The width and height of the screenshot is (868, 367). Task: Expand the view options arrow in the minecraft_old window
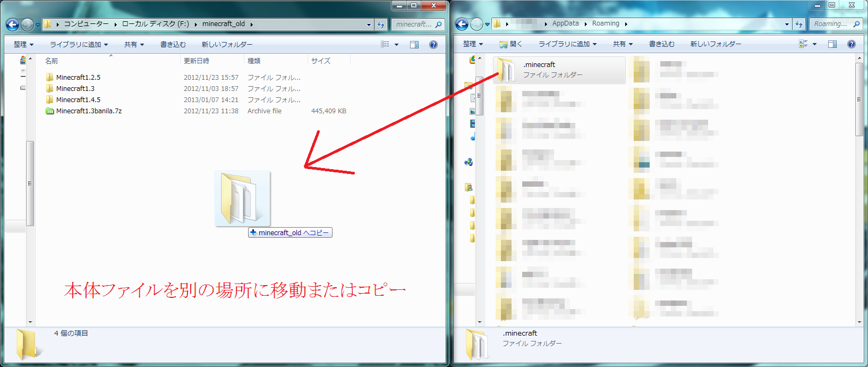pyautogui.click(x=396, y=45)
